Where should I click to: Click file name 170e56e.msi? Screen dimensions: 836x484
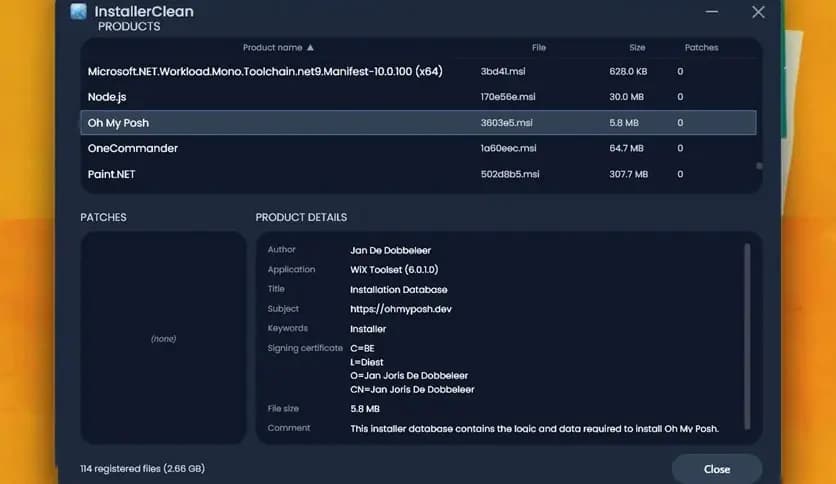[508, 97]
